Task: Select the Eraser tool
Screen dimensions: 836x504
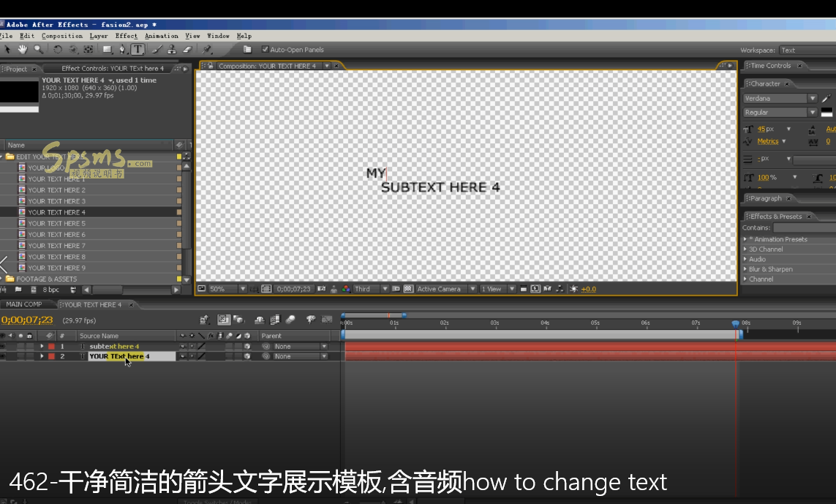Action: [187, 50]
